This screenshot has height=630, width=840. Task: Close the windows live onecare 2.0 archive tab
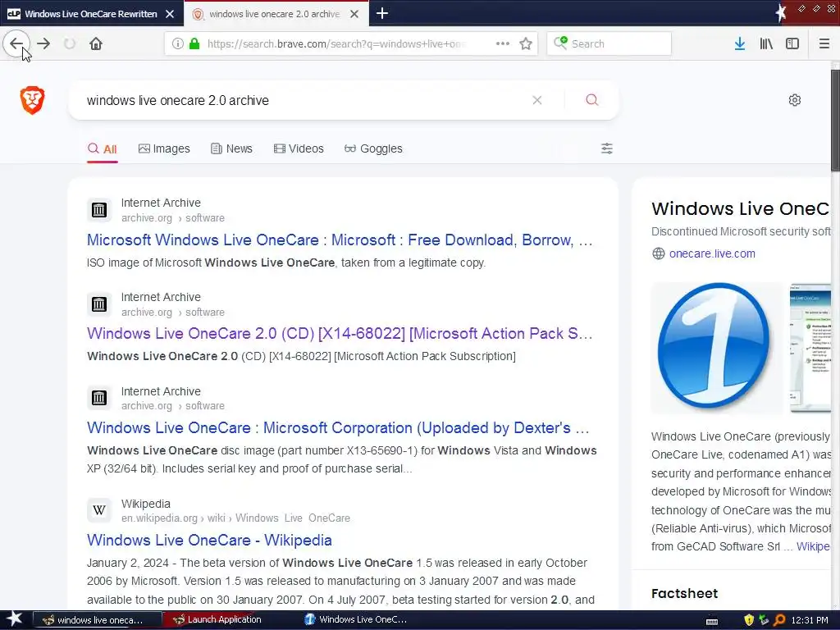click(354, 14)
